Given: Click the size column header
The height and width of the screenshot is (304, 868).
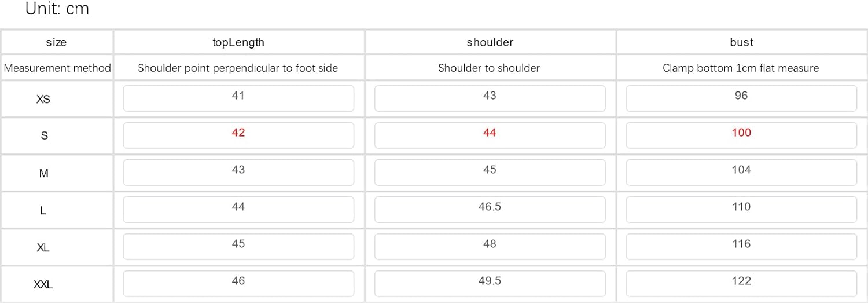Looking at the screenshot, I should tap(56, 42).
